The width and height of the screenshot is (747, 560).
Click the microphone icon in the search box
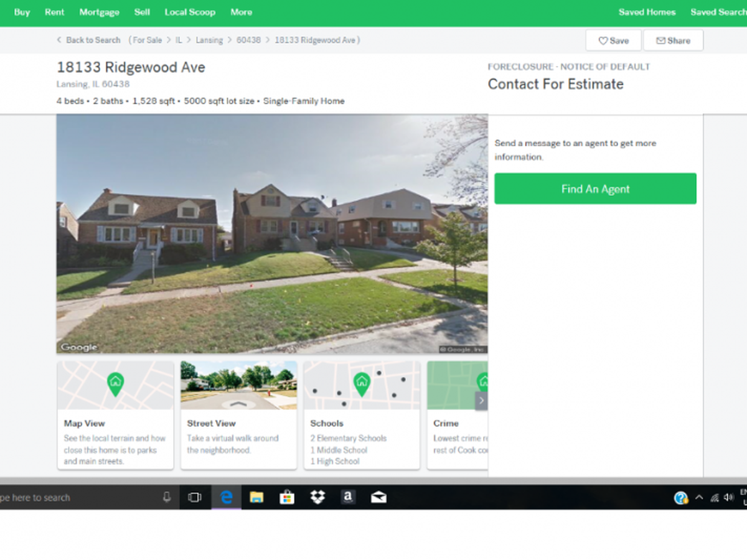pos(166,497)
